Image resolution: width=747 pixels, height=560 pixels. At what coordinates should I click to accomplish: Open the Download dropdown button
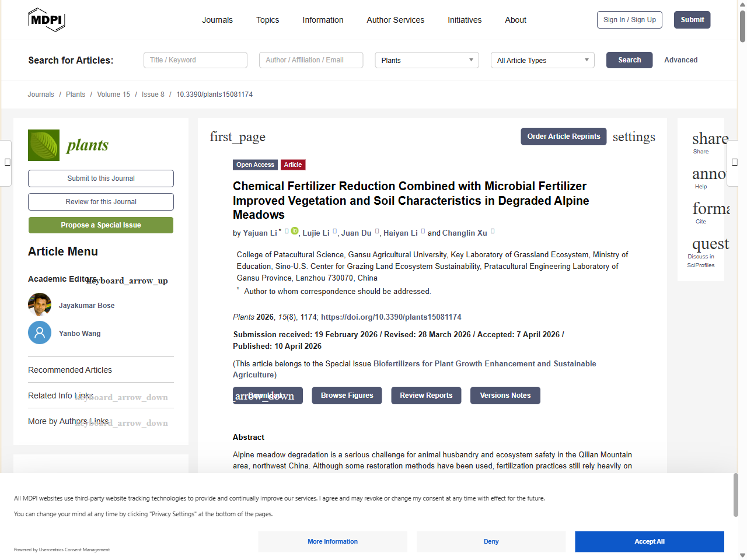[x=268, y=395]
